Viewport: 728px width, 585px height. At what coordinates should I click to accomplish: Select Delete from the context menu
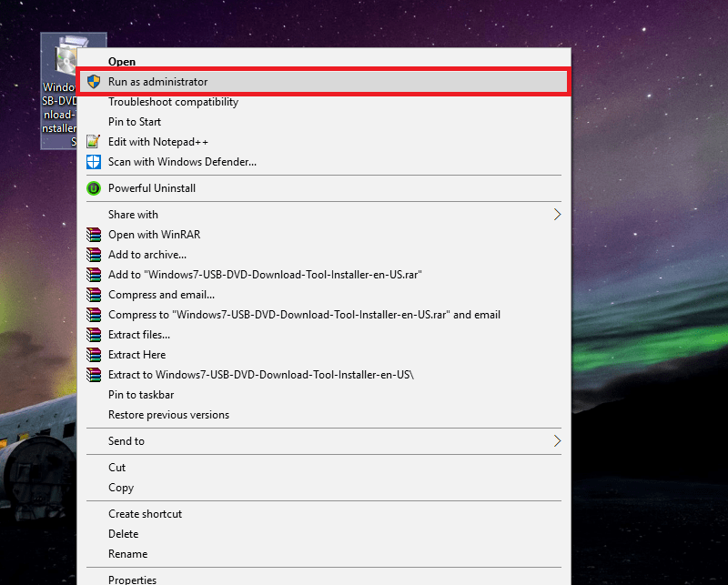click(324, 534)
